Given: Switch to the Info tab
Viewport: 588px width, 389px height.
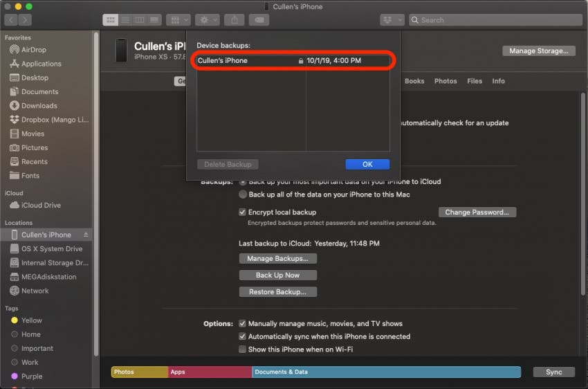Looking at the screenshot, I should tap(498, 81).
